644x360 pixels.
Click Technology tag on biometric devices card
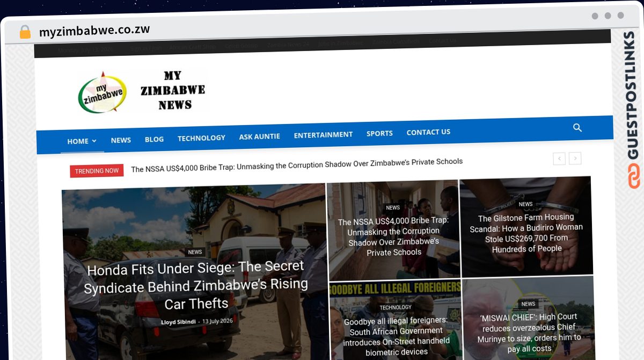(396, 307)
